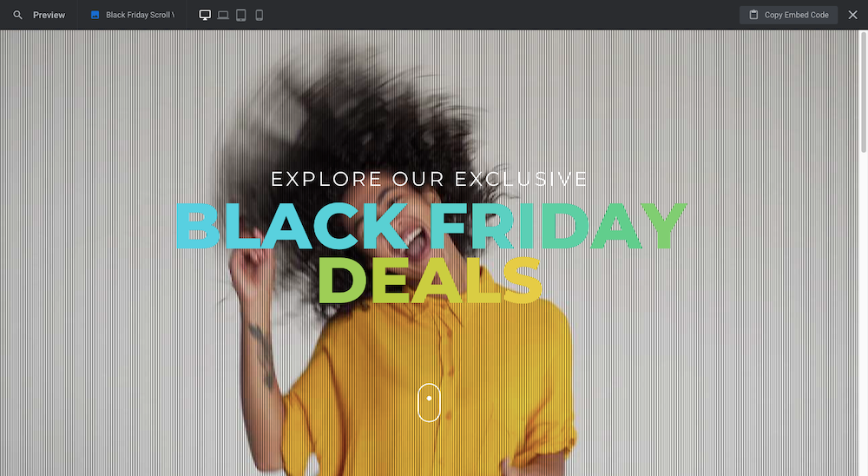Click the EXPLORE OUR EXCLUSIVE text
The image size is (868, 476).
point(429,179)
